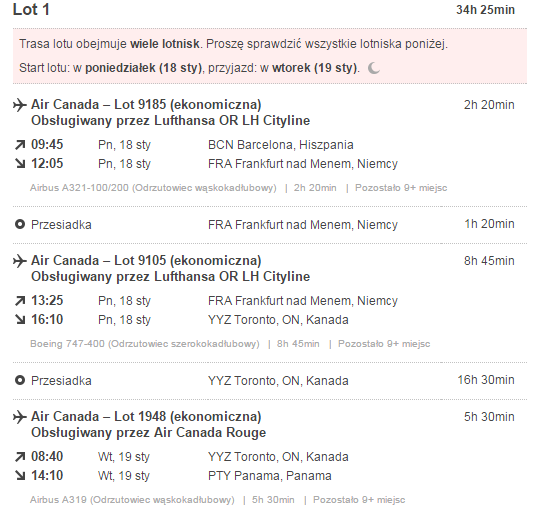
Task: Click arrival arrow icon next to 14:10
Action: point(20,476)
